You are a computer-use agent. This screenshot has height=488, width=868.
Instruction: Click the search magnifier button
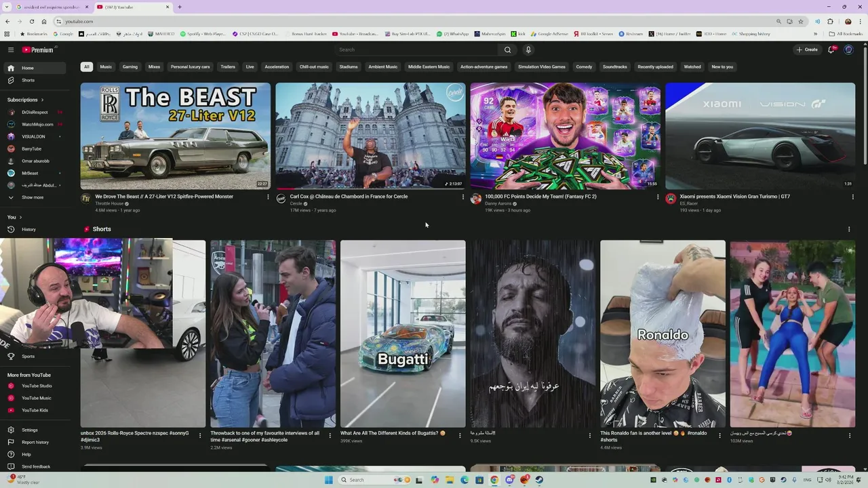click(x=507, y=49)
